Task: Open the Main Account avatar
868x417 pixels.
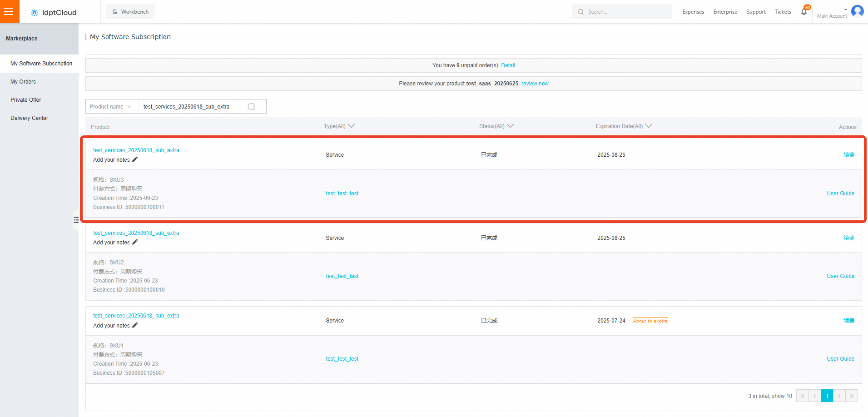Action: [x=858, y=11]
